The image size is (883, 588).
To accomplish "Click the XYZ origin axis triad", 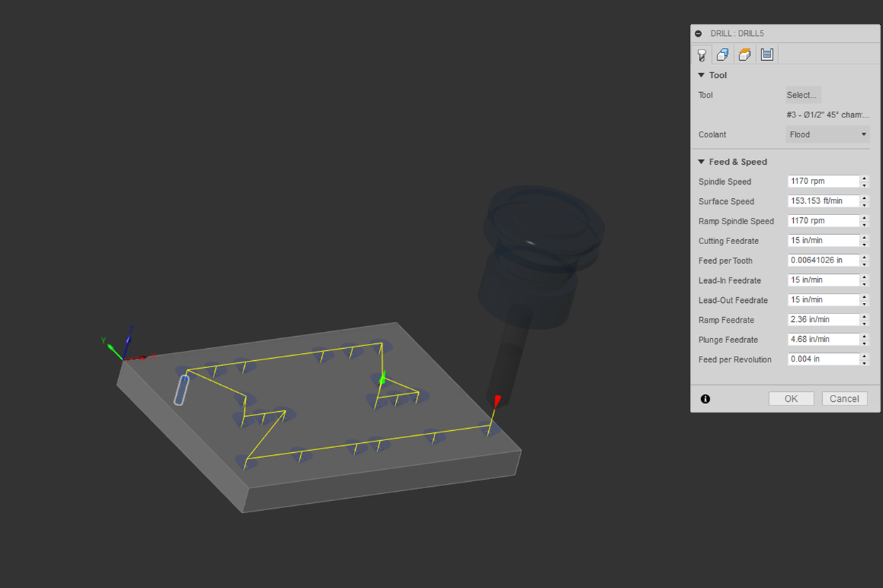I will tap(126, 350).
